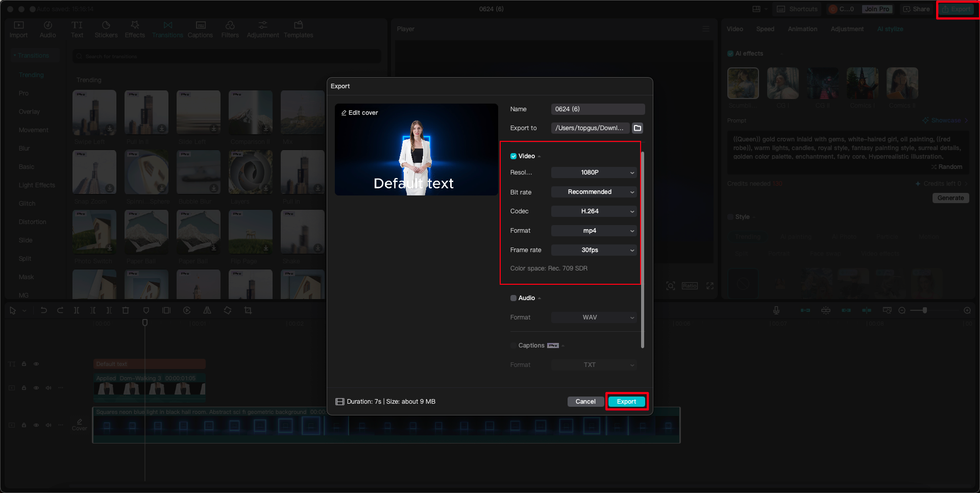This screenshot has width=980, height=493.
Task: Open the Frame rate dropdown showing 30fps
Action: pos(594,250)
